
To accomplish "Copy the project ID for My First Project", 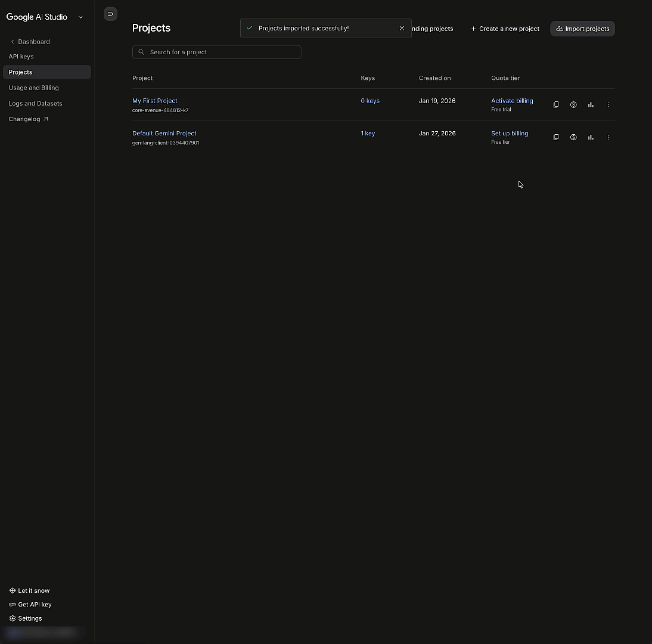I will (555, 105).
